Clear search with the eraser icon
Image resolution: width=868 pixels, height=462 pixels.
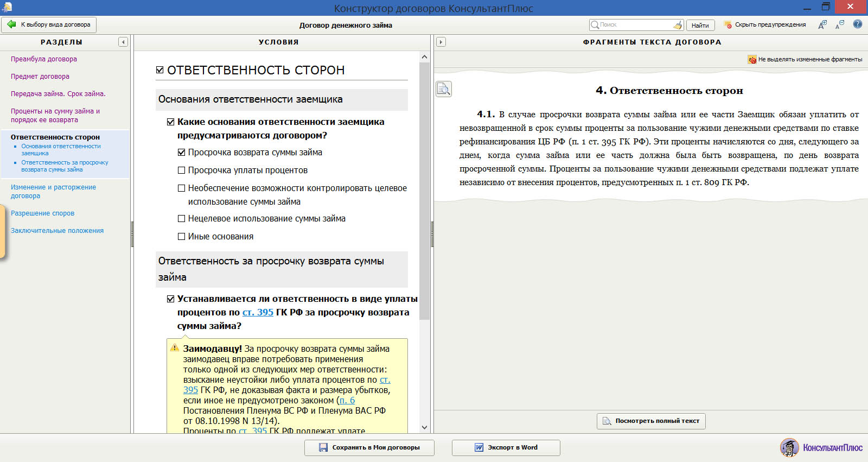678,24
